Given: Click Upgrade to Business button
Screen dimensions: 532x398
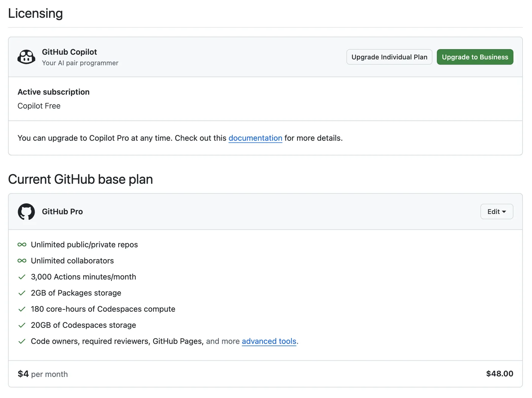Looking at the screenshot, I should 475,57.
